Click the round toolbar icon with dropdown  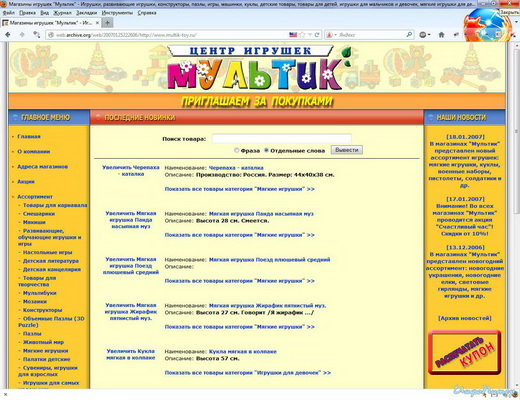click(425, 35)
